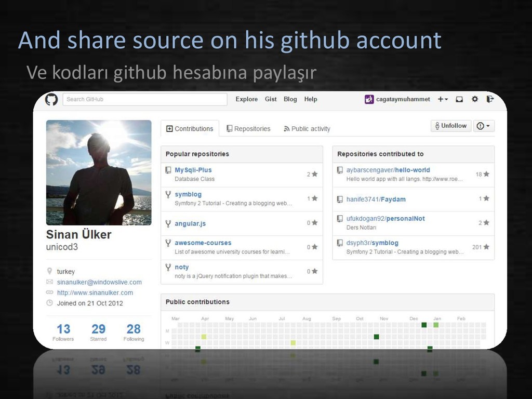
Task: Click the 'Joined on 21 Oct 2012' text
Action: [x=90, y=303]
